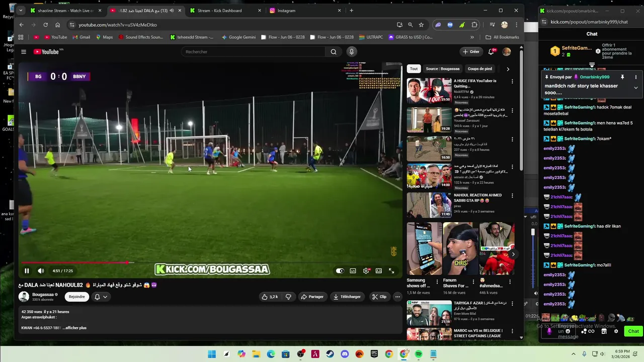Pin the message in Kick chat

622,77
